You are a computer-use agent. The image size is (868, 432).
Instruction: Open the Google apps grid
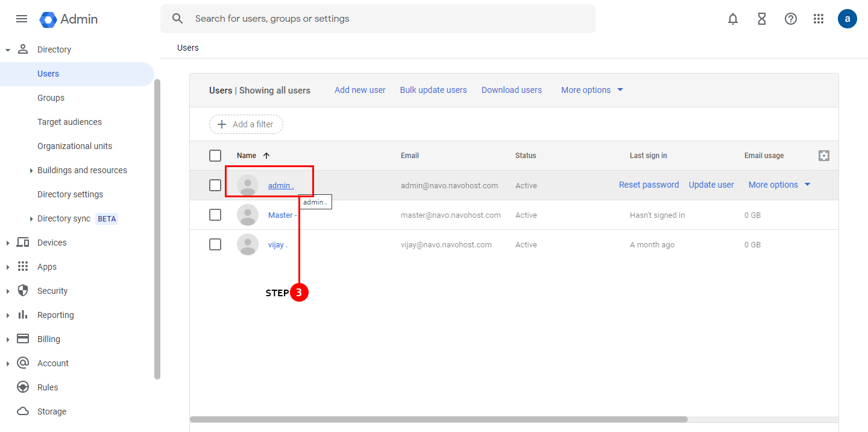tap(819, 19)
